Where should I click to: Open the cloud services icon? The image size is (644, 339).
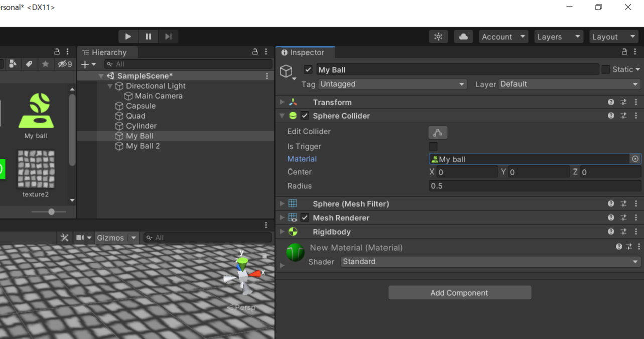(463, 37)
